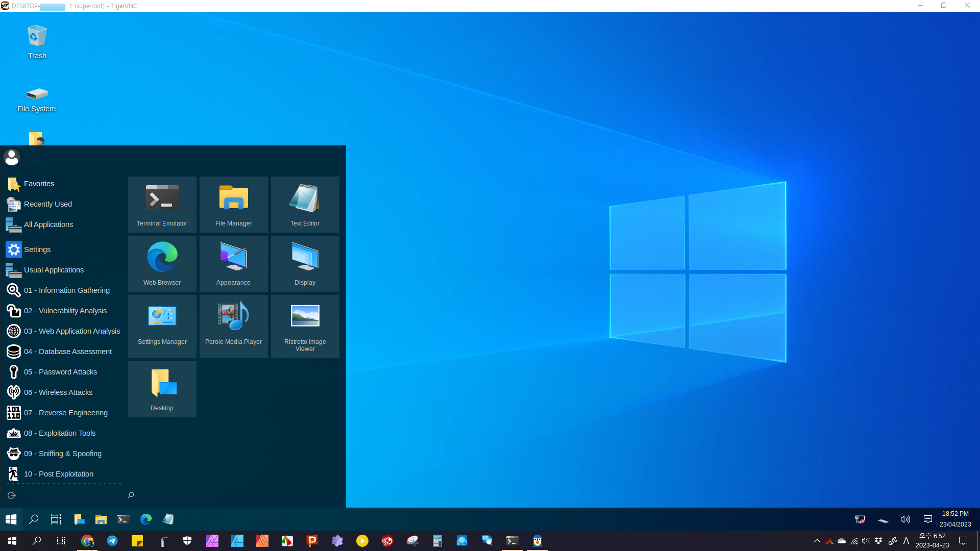The image size is (980, 551).
Task: Open Ristretto Image Viewer tile
Action: pyautogui.click(x=305, y=325)
